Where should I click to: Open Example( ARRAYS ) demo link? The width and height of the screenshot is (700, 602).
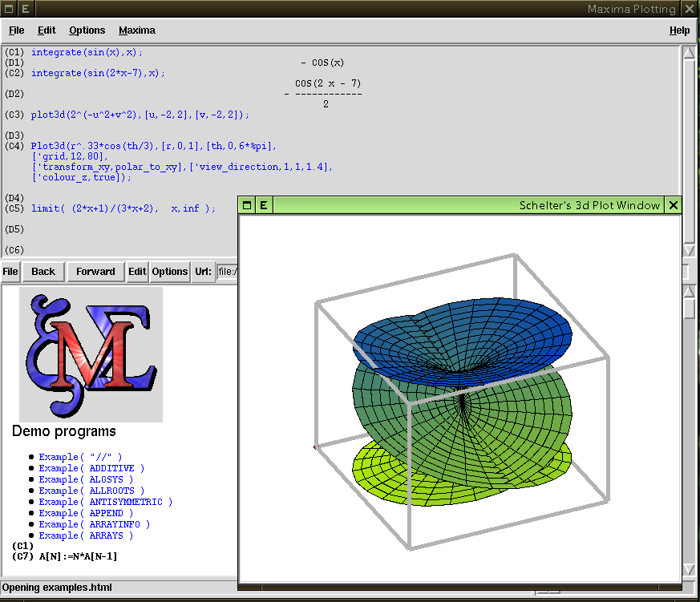point(86,535)
